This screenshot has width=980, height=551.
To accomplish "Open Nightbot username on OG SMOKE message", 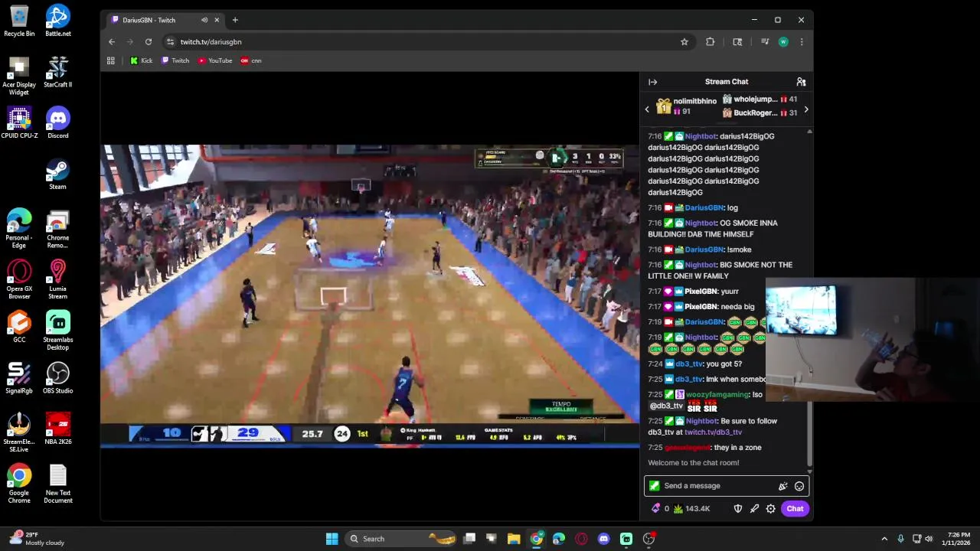I will point(701,223).
